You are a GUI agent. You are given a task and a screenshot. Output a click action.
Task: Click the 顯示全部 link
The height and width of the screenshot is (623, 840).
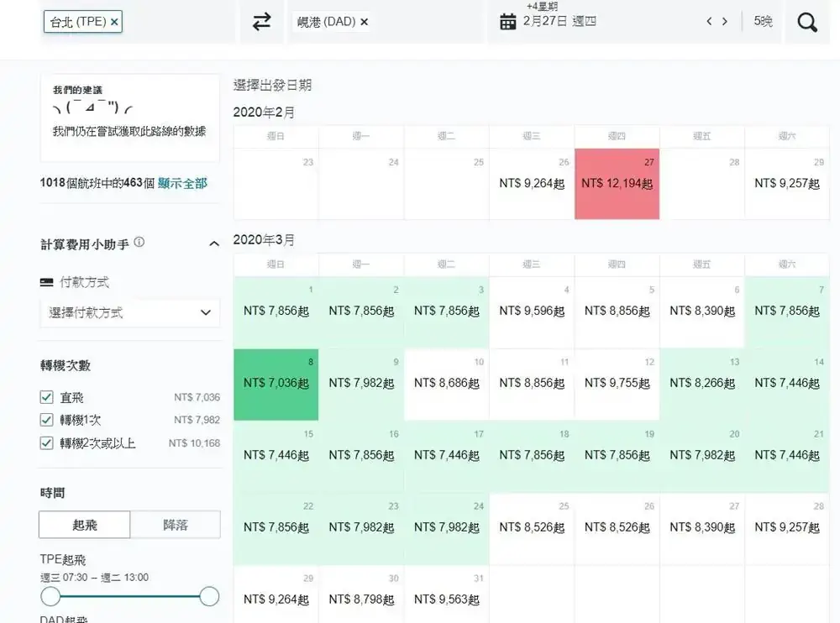182,183
